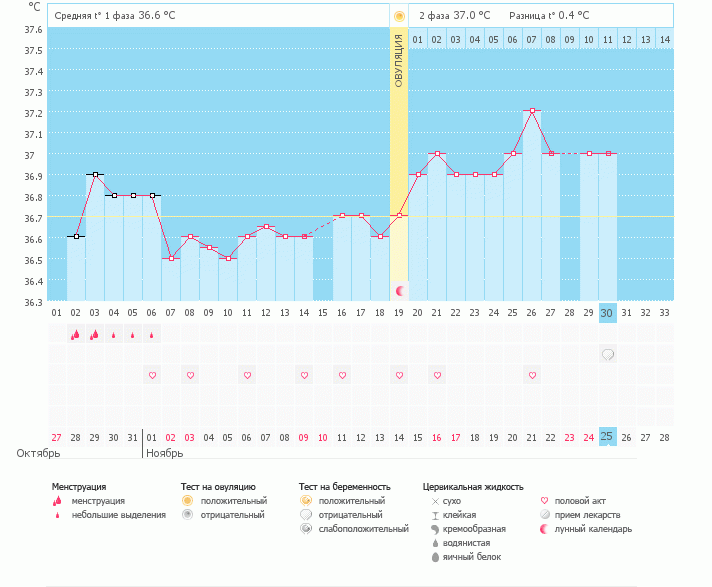This screenshot has height=587, width=712.
Task: Click the vertical ОВУЛЯЦИЯ label
Action: coord(399,62)
